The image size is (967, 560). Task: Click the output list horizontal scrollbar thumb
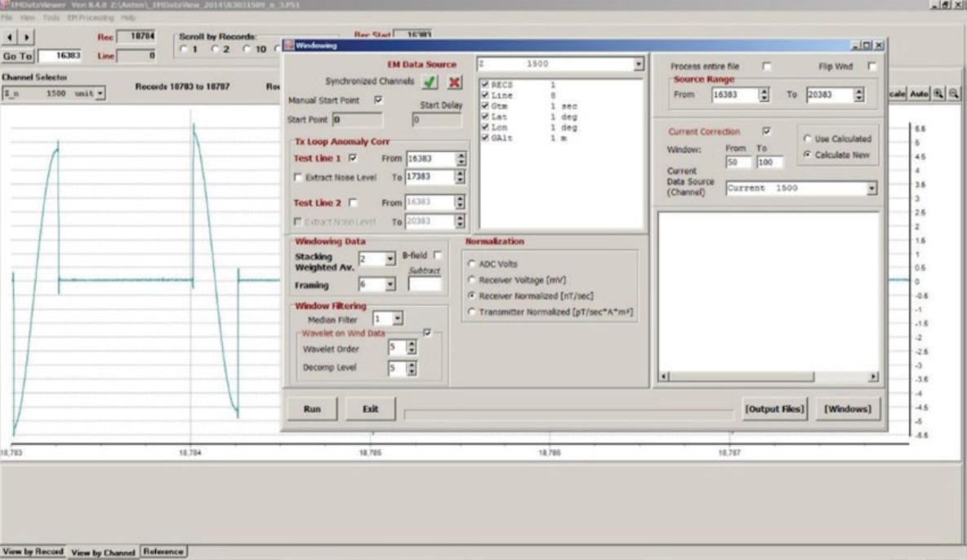pyautogui.click(x=742, y=376)
